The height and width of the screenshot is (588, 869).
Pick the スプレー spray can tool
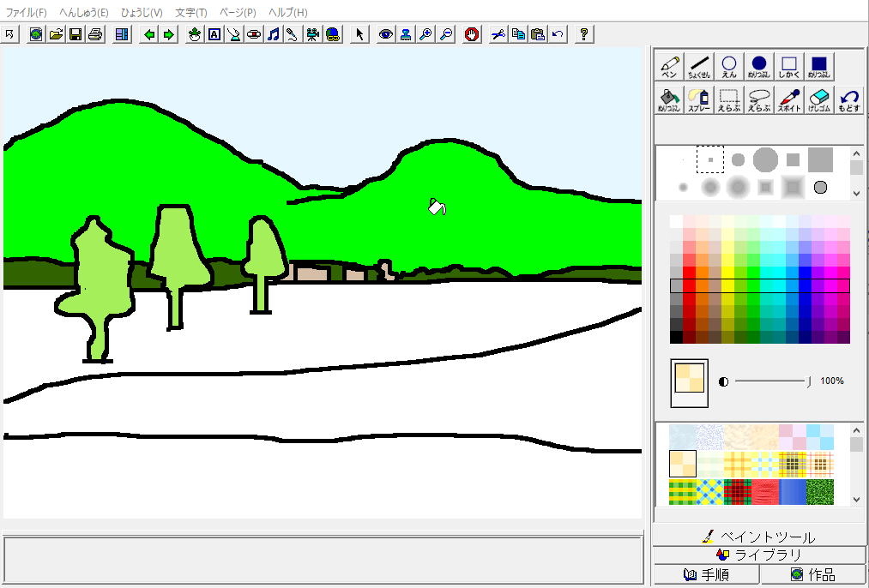pyautogui.click(x=699, y=100)
